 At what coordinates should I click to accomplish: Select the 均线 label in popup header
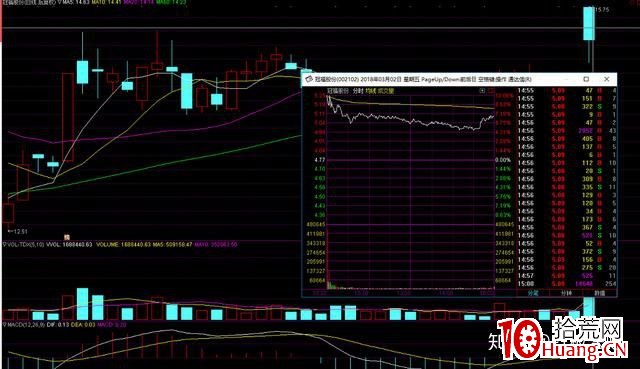(371, 91)
